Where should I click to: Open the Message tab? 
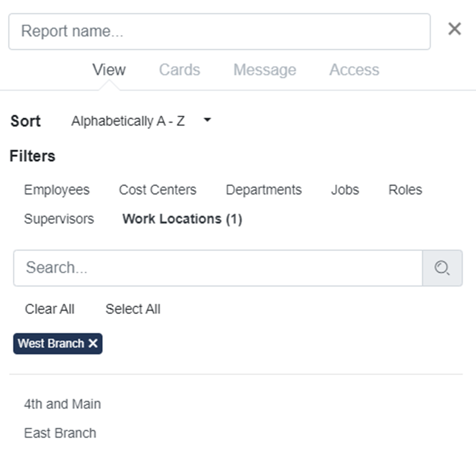(x=264, y=70)
